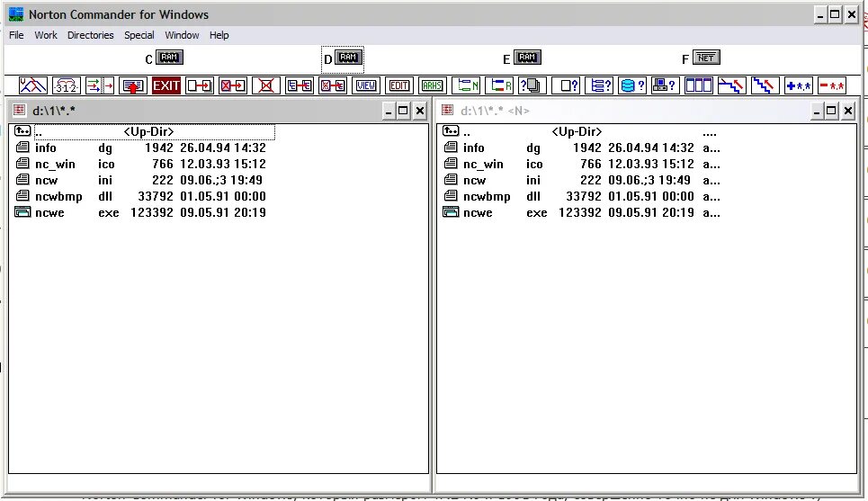868x501 pixels.
Task: Select info.dg in the right panel
Action: [581, 148]
